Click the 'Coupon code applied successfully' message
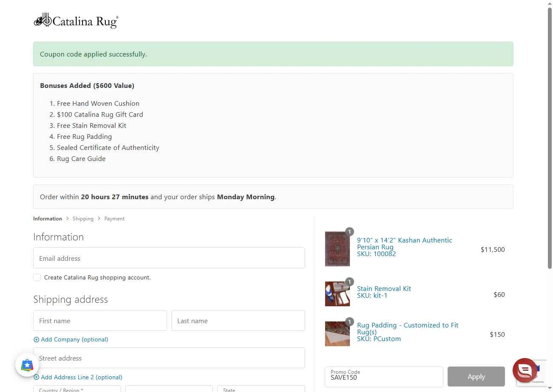The width and height of the screenshot is (553, 392). (94, 54)
